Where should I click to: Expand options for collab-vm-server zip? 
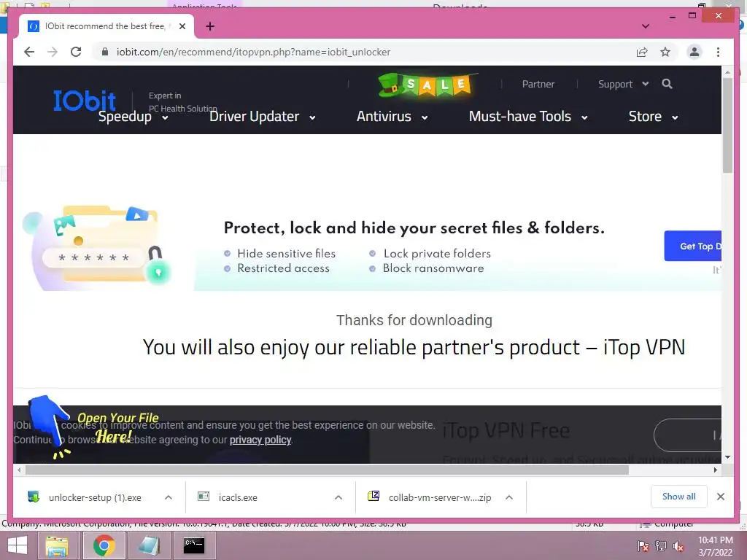(508, 497)
